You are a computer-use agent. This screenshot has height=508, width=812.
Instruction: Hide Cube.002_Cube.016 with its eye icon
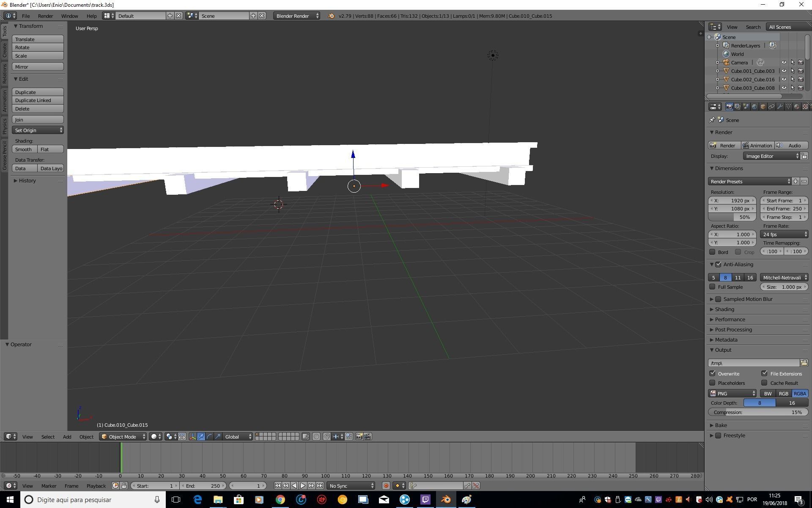click(784, 79)
